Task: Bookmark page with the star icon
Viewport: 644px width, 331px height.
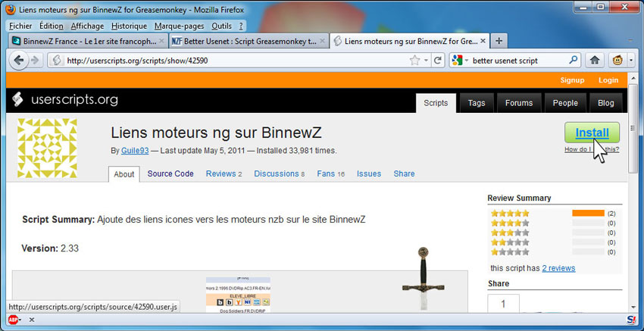Action: [x=415, y=61]
